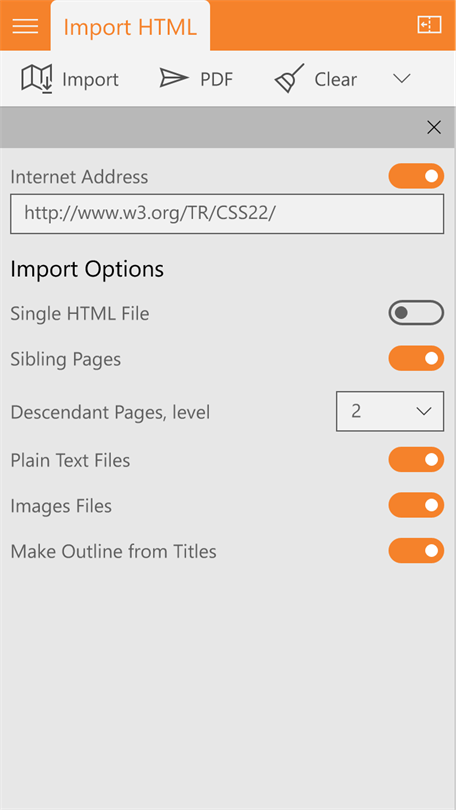This screenshot has height=810, width=456.
Task: Click the Import label in toolbar
Action: tap(90, 80)
